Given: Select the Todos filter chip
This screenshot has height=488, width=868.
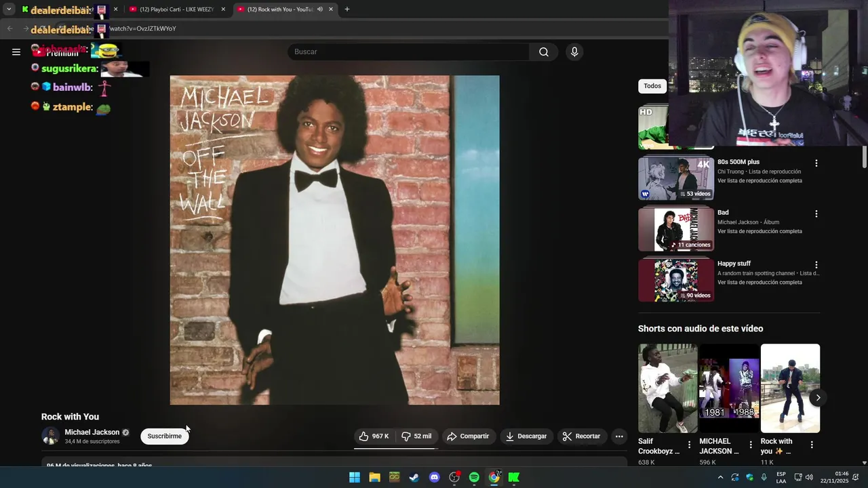Looking at the screenshot, I should tap(652, 86).
